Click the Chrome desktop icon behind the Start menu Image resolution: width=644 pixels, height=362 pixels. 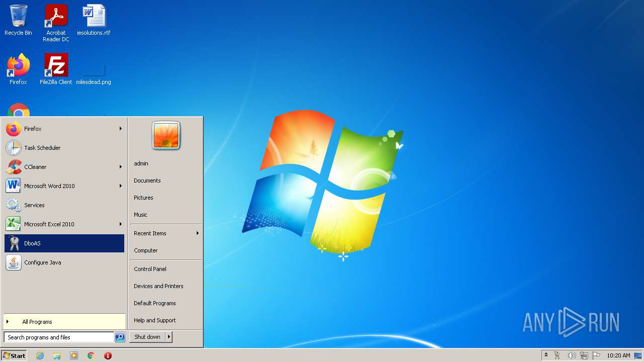coord(19,110)
